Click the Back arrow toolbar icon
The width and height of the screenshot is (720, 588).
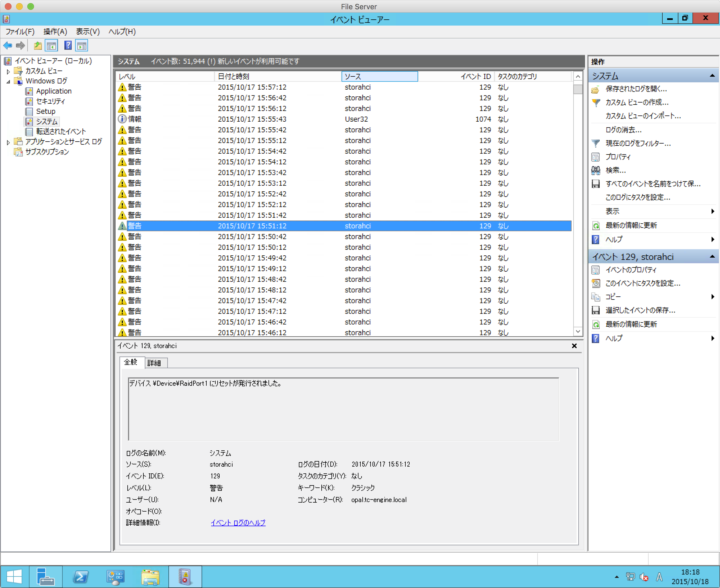coord(8,46)
